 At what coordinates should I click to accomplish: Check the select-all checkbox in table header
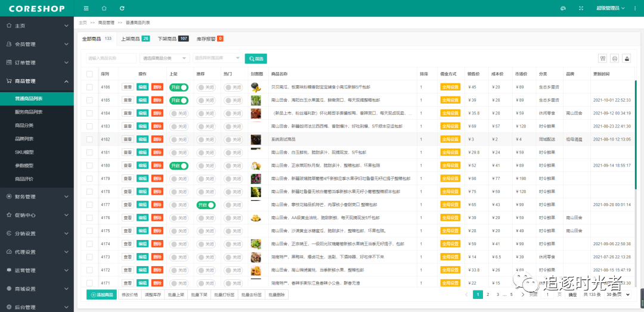tap(89, 74)
